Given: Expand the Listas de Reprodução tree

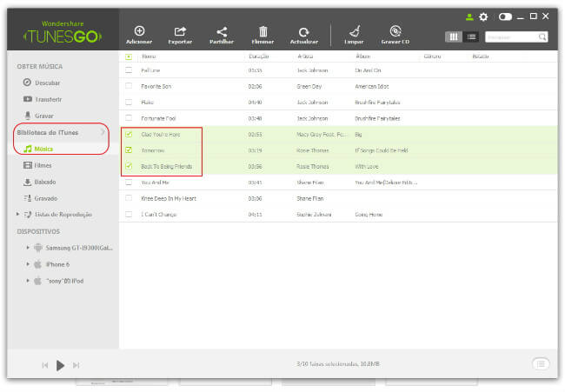Looking at the screenshot, I should pyautogui.click(x=17, y=214).
